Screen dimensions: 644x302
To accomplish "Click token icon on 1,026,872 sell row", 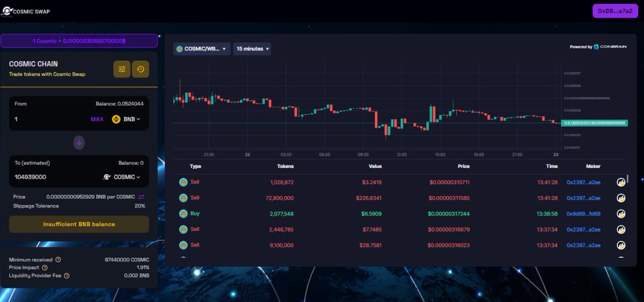I will 183,182.
